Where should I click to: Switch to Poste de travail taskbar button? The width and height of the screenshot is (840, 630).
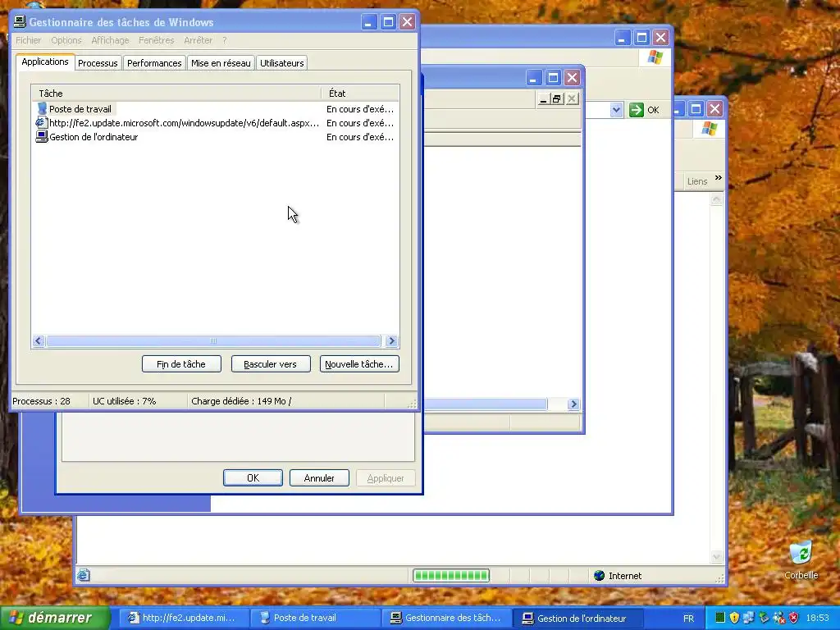314,619
